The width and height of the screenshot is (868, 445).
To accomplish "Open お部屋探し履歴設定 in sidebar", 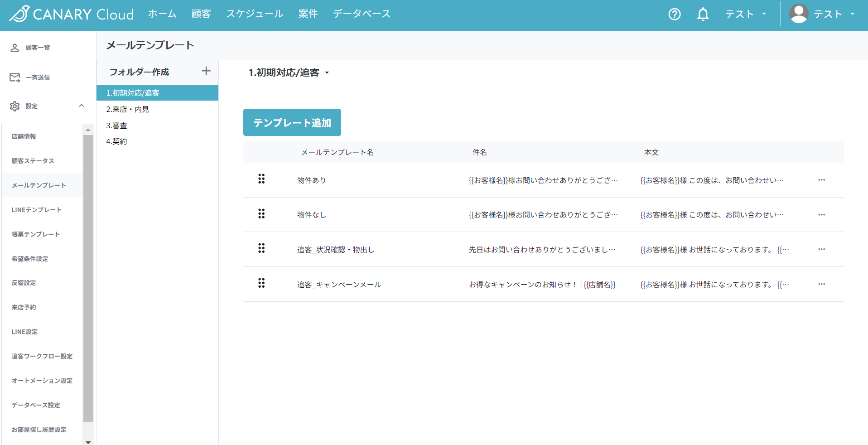I will pyautogui.click(x=39, y=430).
